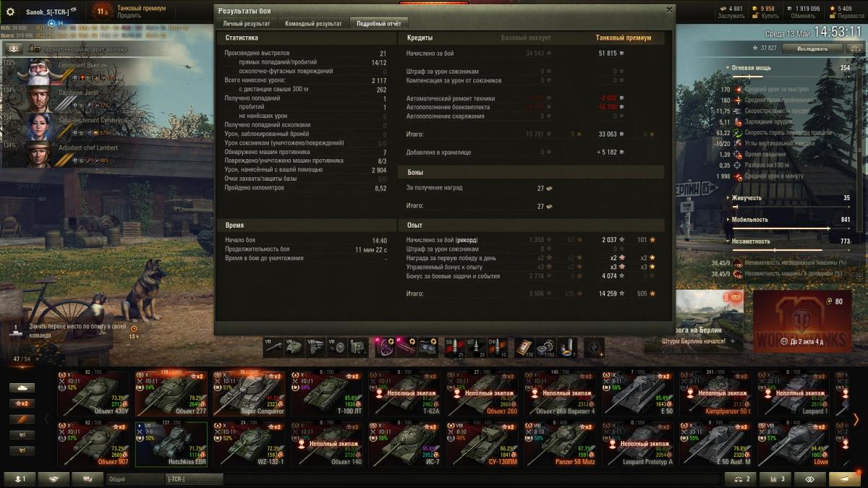The height and width of the screenshot is (488, 868).
Task: Open the notifications megaphone icon
Action: tap(844, 479)
